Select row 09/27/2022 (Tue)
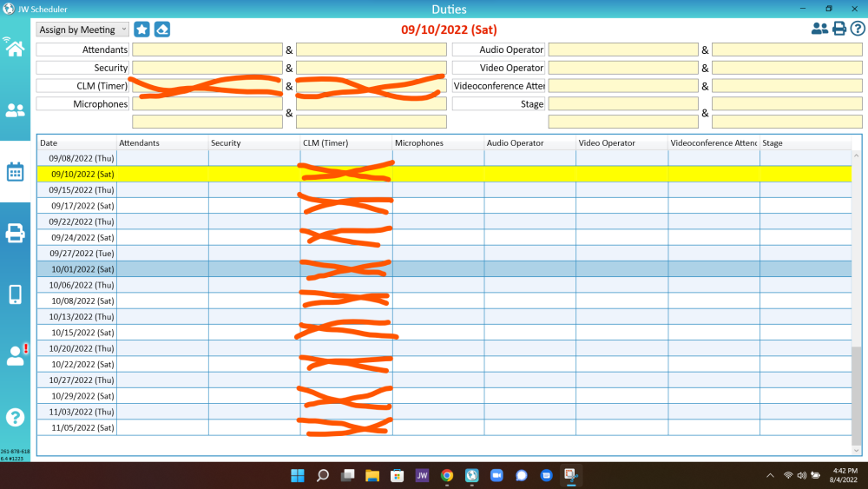 pos(444,254)
